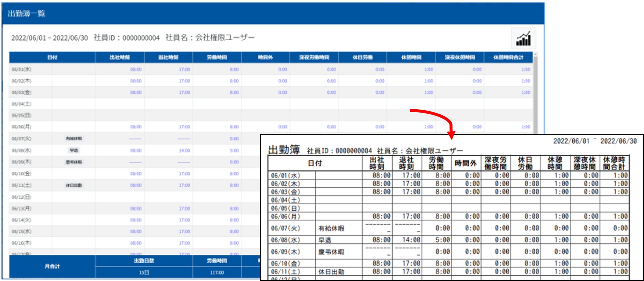Image resolution: width=644 pixels, height=281 pixels.
Task: Click the 労働時間 header in the footer summary
Action: point(217,261)
